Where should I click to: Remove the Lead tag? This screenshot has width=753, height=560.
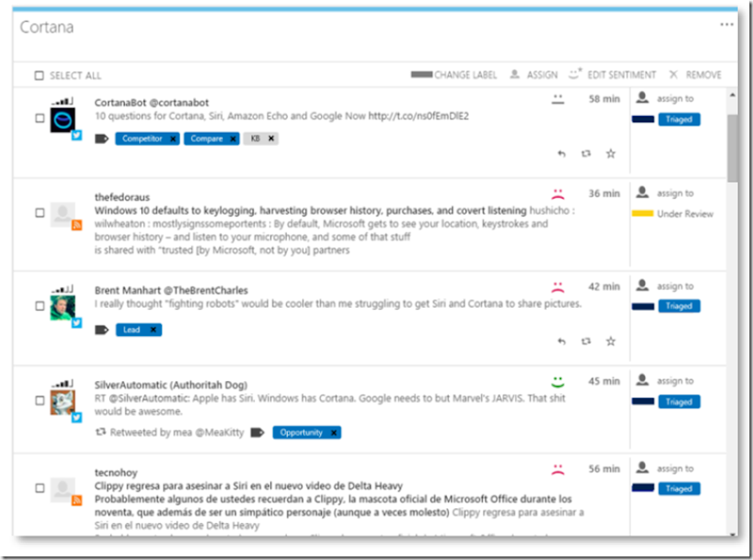[153, 329]
